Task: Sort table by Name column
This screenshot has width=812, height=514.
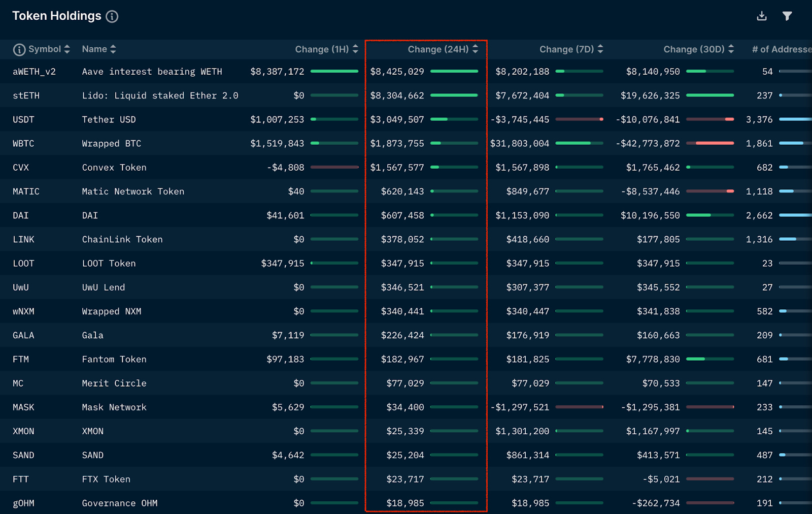Action: pos(113,49)
